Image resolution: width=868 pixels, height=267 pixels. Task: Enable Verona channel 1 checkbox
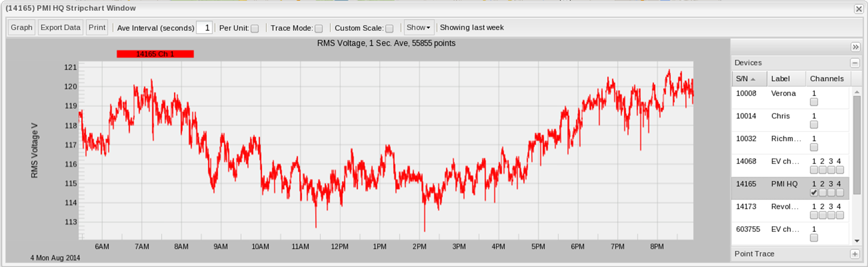coord(814,102)
